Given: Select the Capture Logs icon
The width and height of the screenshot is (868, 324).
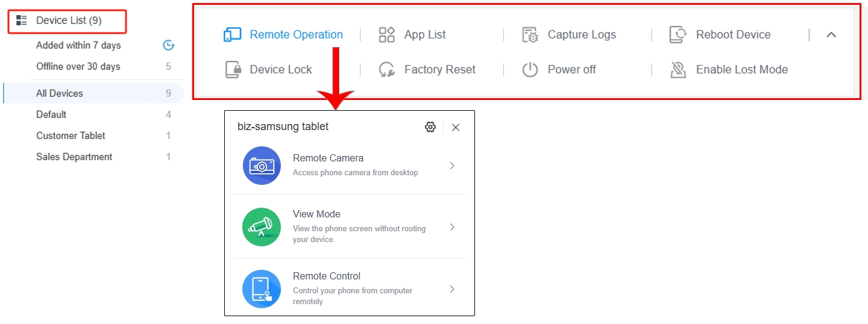Looking at the screenshot, I should 530,35.
